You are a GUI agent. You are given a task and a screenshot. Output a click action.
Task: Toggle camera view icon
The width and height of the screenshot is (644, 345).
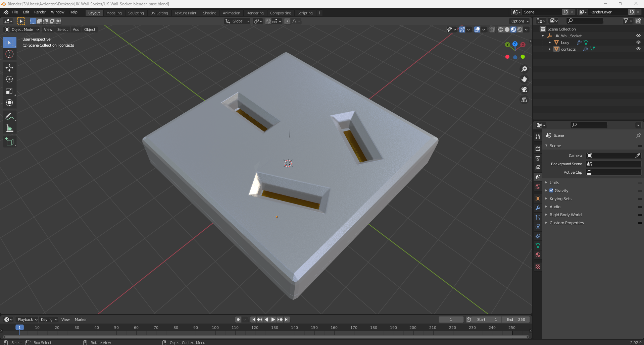coord(524,90)
